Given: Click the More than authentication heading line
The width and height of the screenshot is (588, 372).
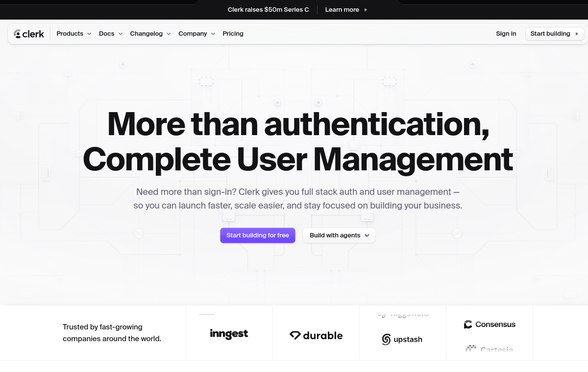Looking at the screenshot, I should (298, 124).
